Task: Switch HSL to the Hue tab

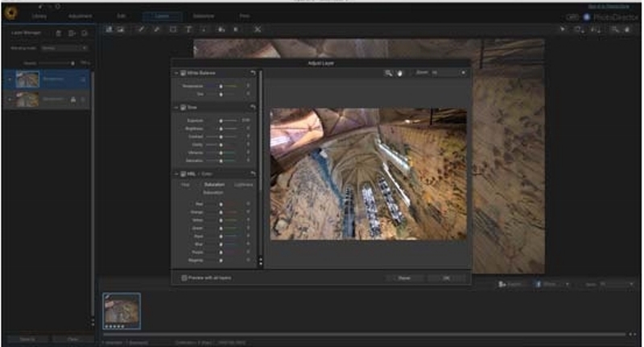Action: 186,185
